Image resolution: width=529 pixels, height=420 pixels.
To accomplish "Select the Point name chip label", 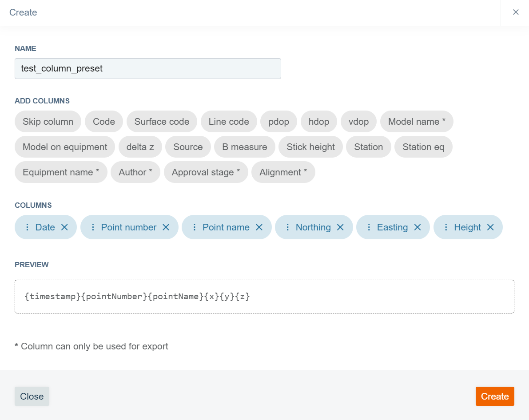I will tap(226, 227).
